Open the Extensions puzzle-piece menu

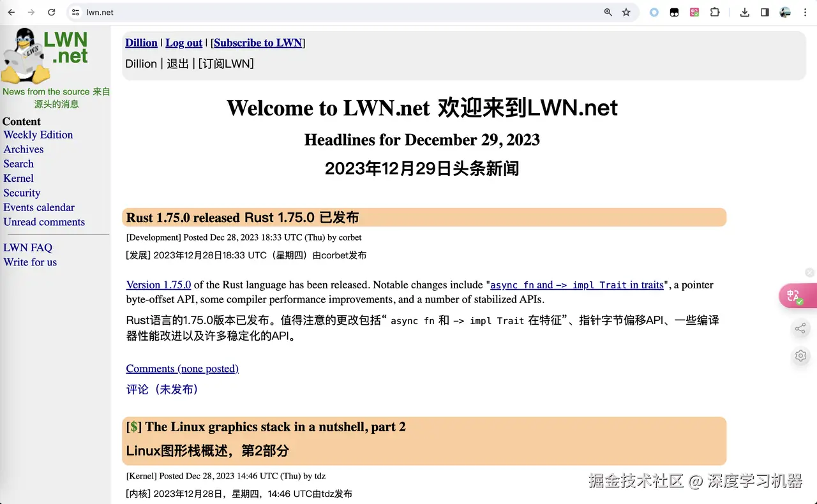[715, 11]
